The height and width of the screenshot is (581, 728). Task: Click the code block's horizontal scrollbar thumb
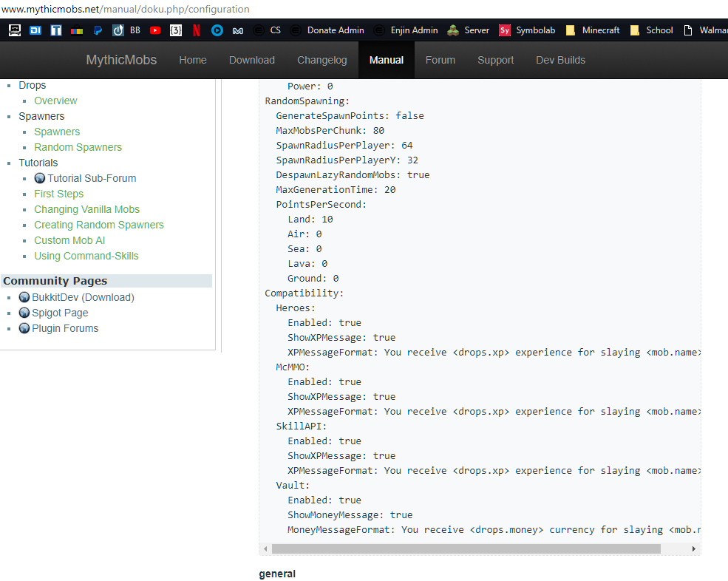point(466,549)
